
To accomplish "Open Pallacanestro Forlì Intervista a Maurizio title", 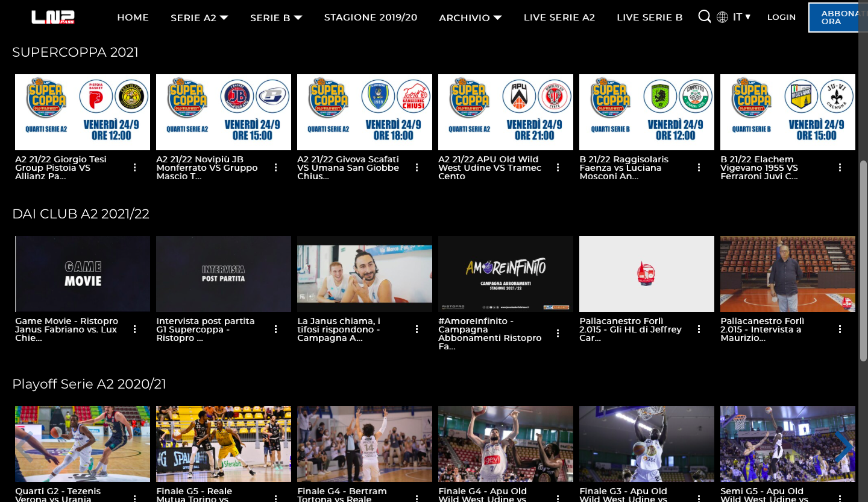I will tap(763, 329).
